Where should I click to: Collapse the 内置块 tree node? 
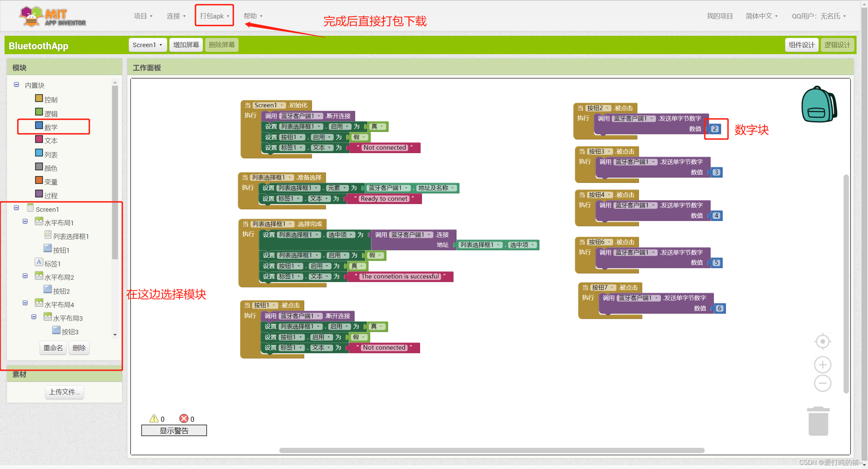[x=16, y=84]
